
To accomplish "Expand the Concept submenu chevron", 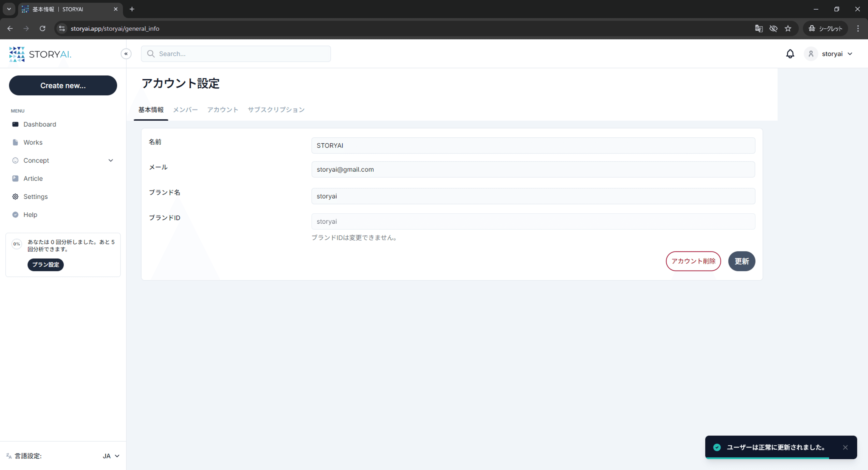I will (111, 160).
